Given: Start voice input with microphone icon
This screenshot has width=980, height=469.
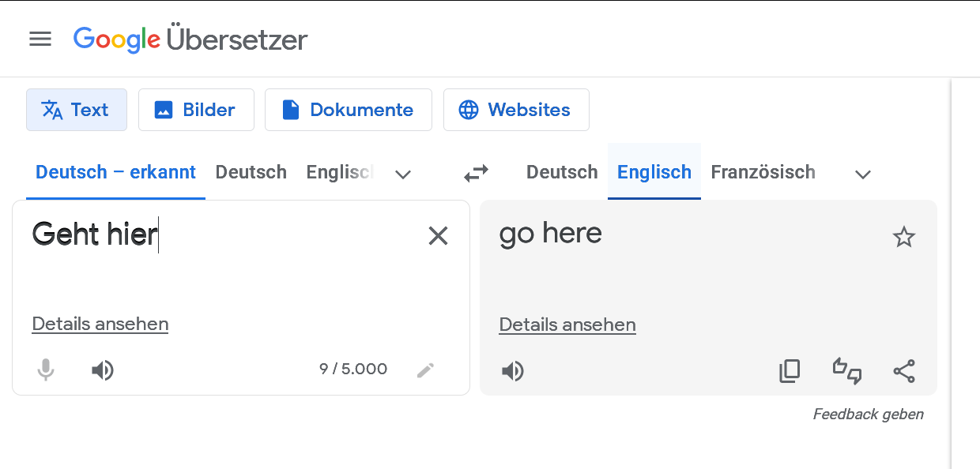Looking at the screenshot, I should pos(46,370).
